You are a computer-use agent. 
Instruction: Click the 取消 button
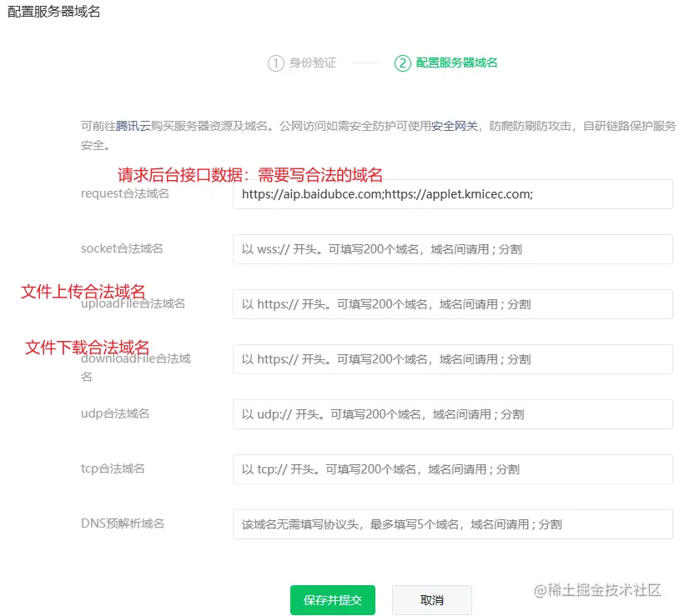tap(432, 599)
